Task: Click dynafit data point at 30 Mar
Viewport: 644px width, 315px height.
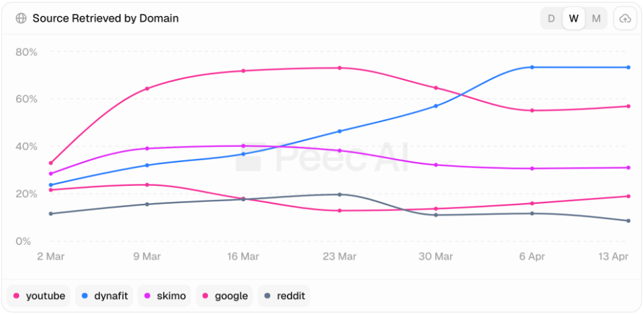Action: 436,107
